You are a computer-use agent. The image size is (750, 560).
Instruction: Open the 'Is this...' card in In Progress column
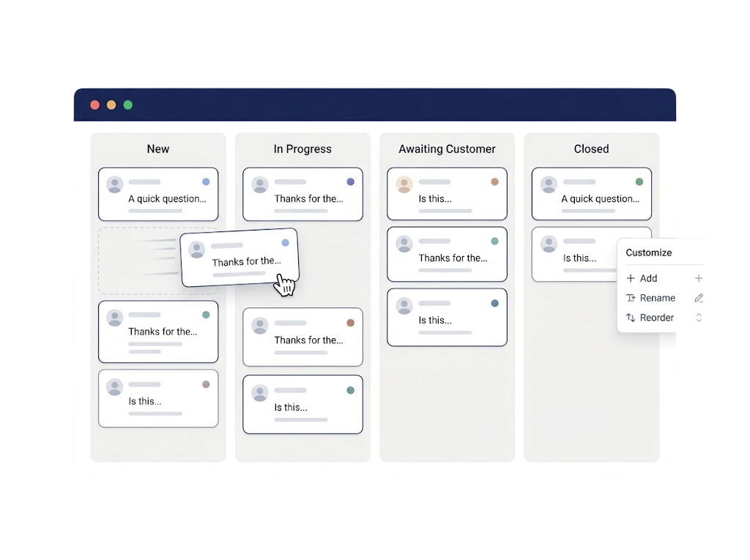302,405
